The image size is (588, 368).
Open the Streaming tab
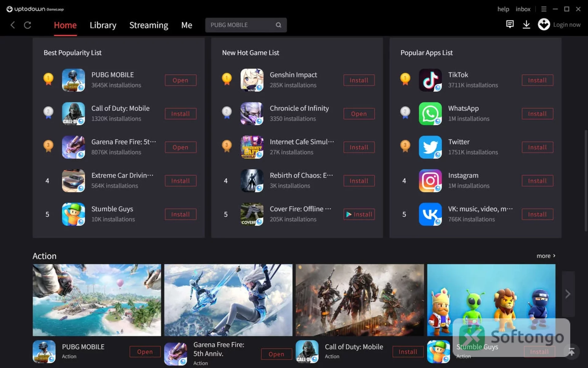(x=149, y=25)
